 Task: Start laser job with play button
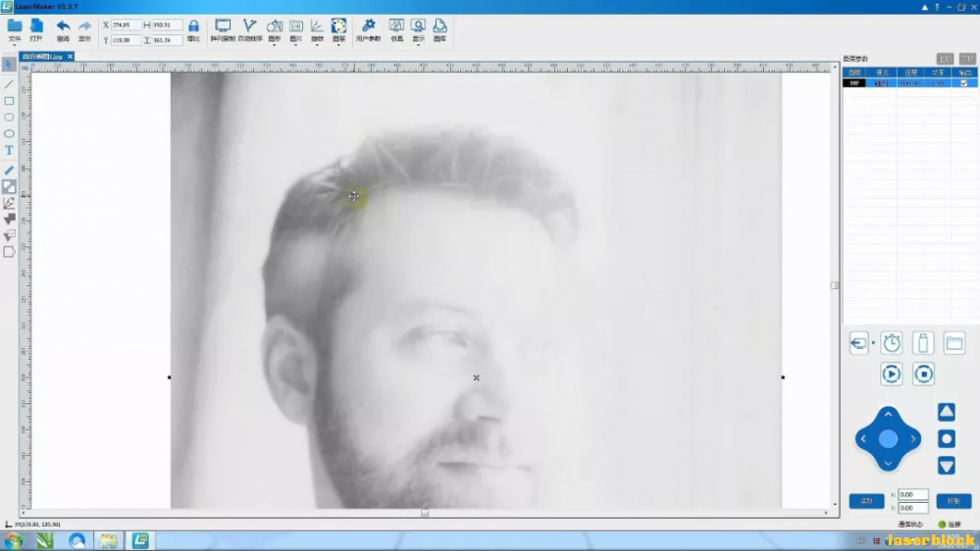(x=891, y=374)
